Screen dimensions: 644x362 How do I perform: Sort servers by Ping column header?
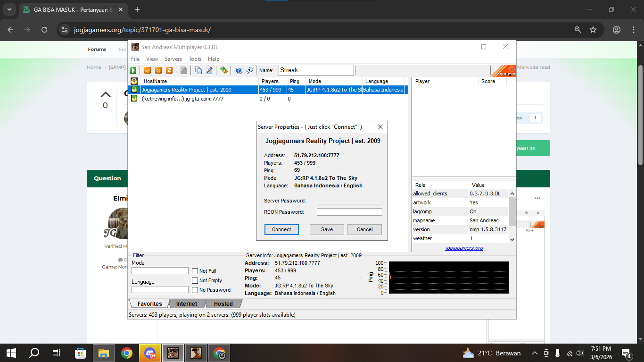pyautogui.click(x=296, y=81)
